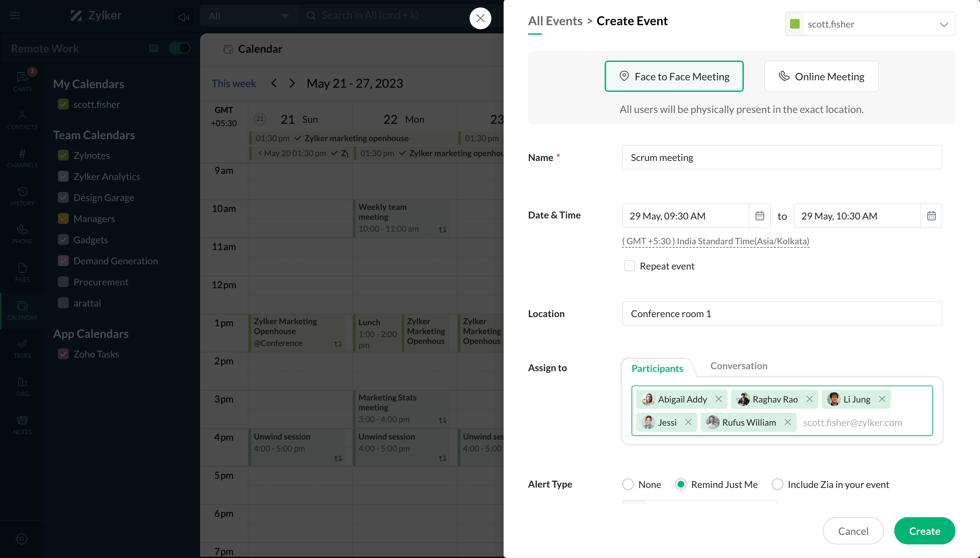This screenshot has width=980, height=558.
Task: Toggle the Remote Work switch
Action: 179,48
